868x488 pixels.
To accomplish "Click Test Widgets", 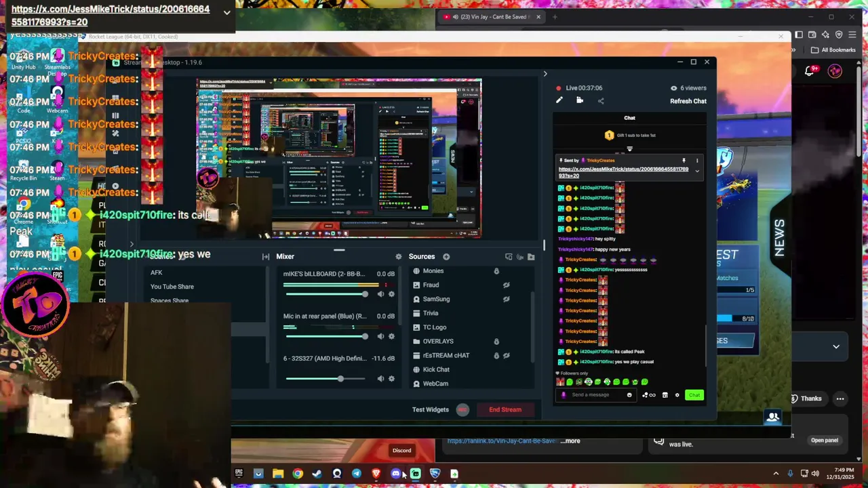I will pyautogui.click(x=431, y=409).
